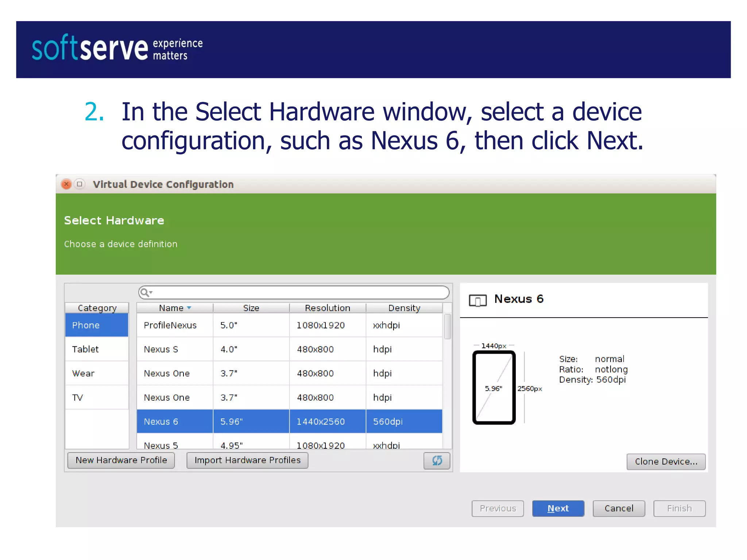
Task: Select the Phone category
Action: coord(97,325)
